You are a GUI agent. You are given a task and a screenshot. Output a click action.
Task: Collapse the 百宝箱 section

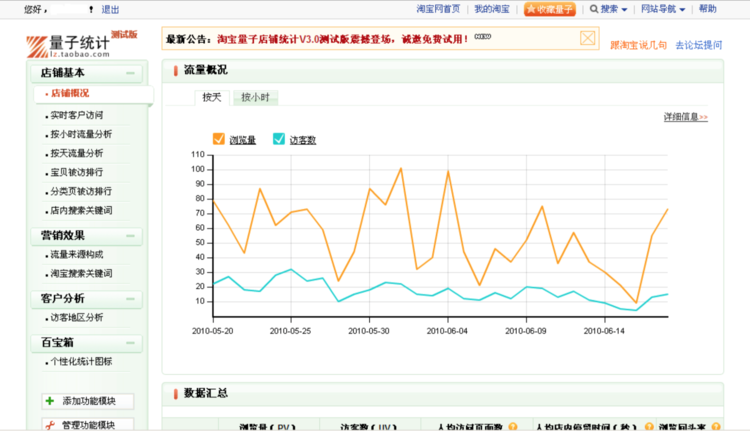click(x=130, y=343)
